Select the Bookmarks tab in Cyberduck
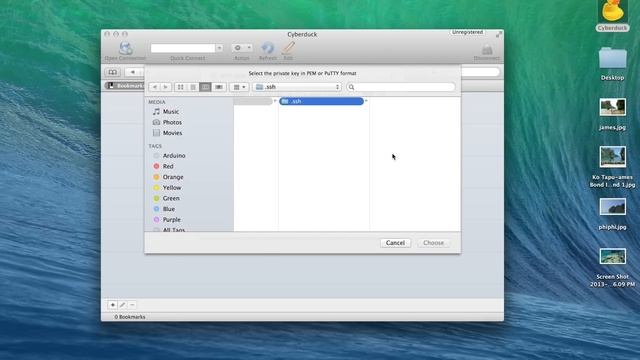The height and width of the screenshot is (360, 640). coord(125,86)
